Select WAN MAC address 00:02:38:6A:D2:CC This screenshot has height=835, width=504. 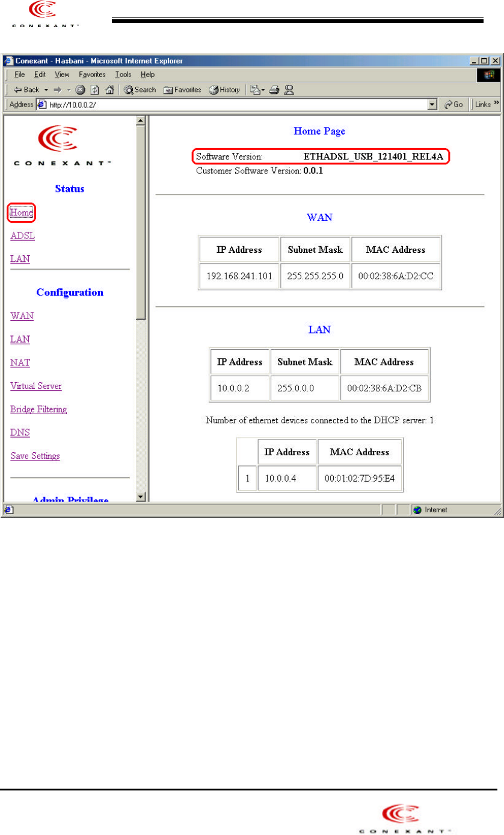point(396,277)
